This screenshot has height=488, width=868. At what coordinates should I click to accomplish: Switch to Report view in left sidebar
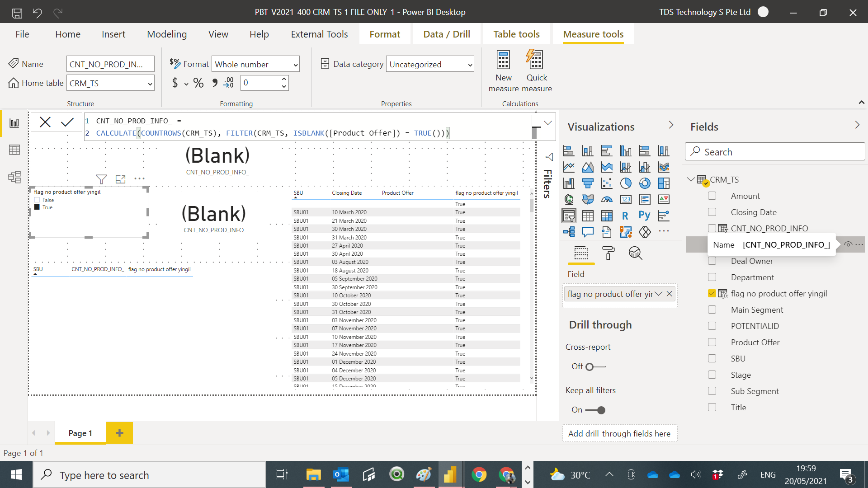(14, 123)
